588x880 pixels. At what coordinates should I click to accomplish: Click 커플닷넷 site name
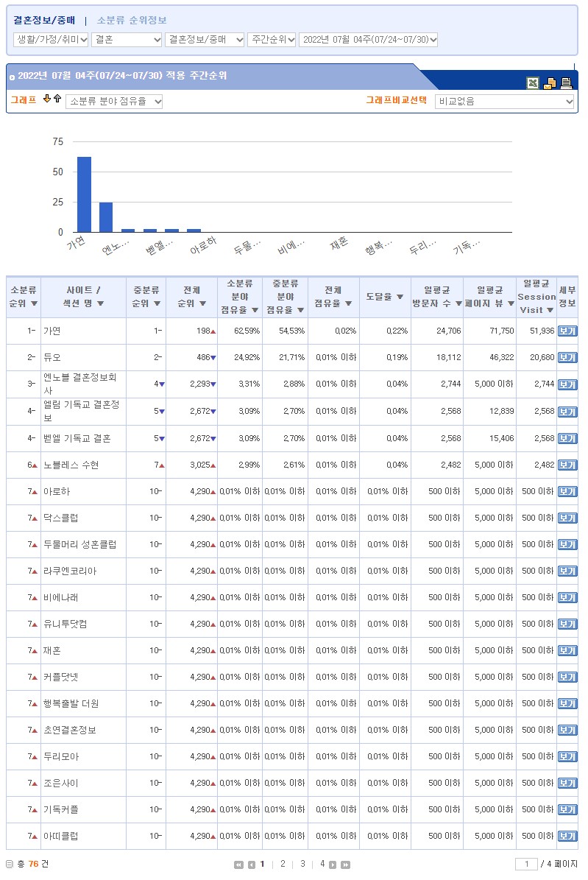[61, 677]
